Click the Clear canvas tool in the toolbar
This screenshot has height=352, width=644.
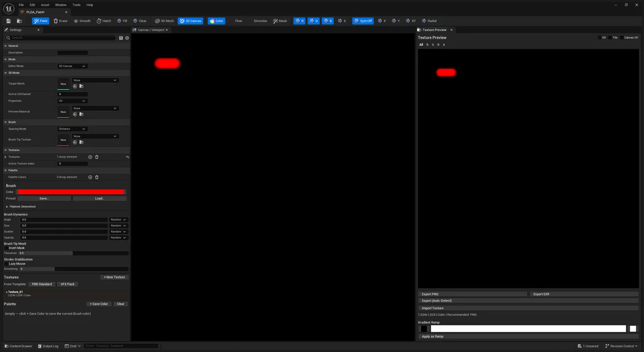point(140,21)
